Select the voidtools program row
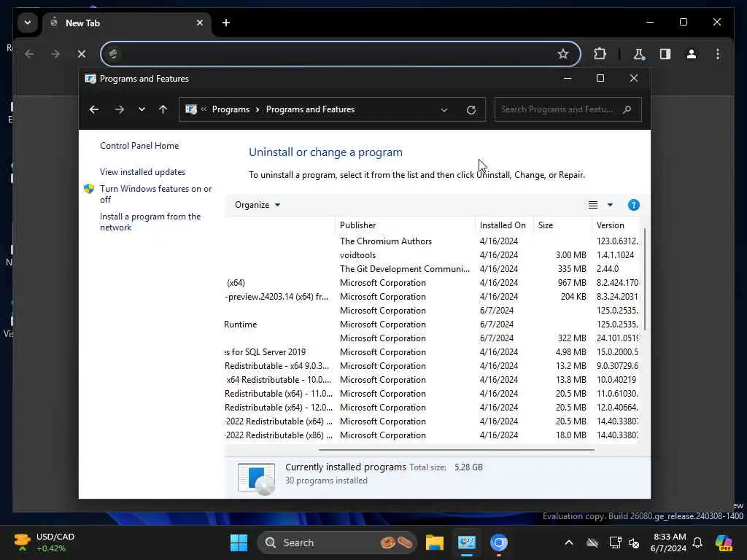747x560 pixels. click(431, 255)
